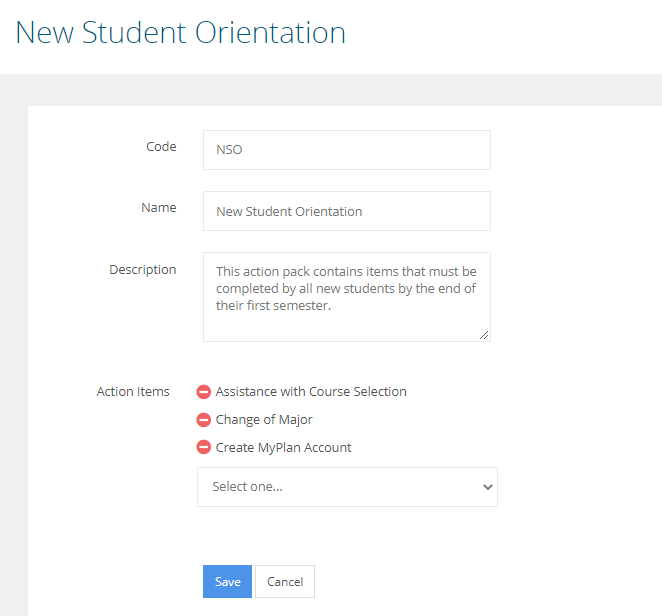Cancel editing the action pack
The image size is (662, 616).
[x=285, y=582]
